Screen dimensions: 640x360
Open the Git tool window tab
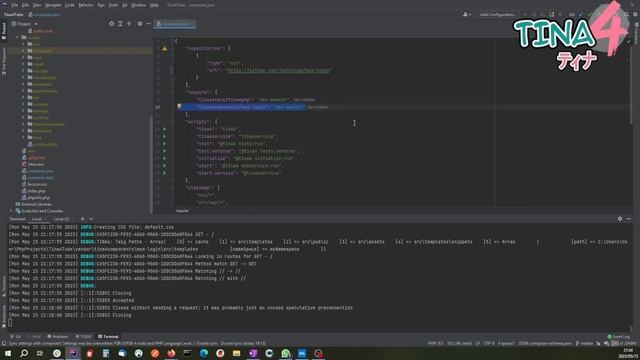click(x=15, y=337)
